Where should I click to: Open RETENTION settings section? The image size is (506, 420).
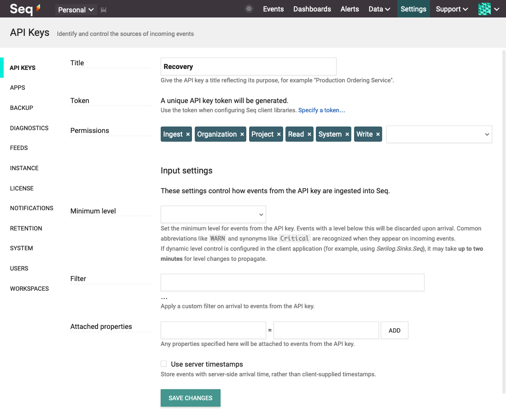pos(26,229)
